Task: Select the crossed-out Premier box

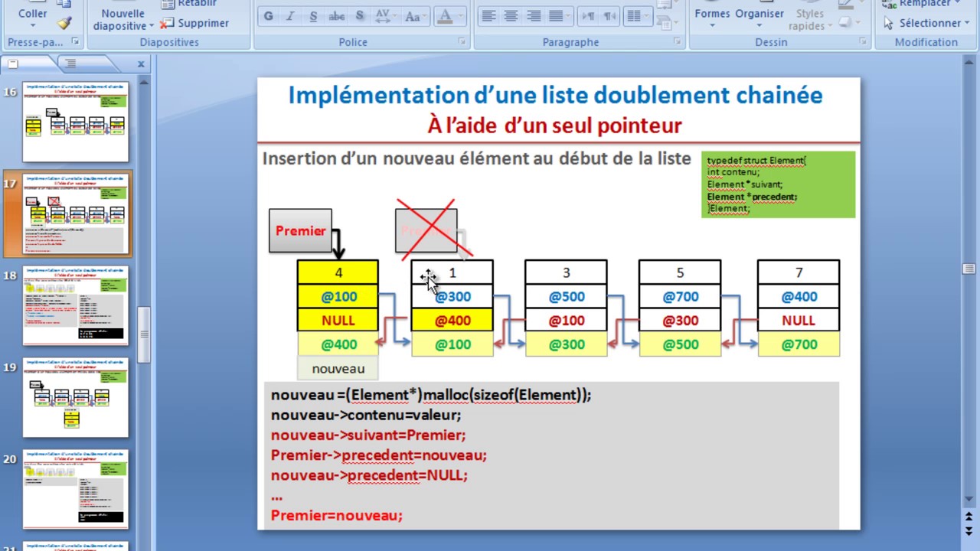Action: point(426,230)
